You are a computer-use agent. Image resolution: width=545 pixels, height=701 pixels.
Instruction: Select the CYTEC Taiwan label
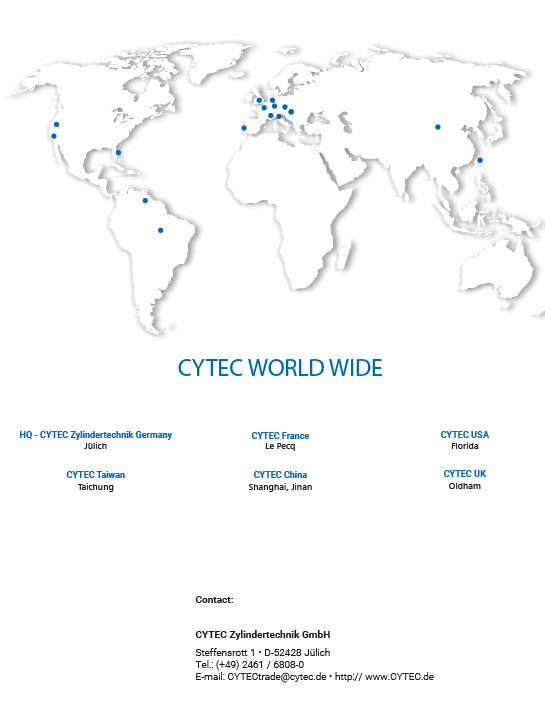96,475
